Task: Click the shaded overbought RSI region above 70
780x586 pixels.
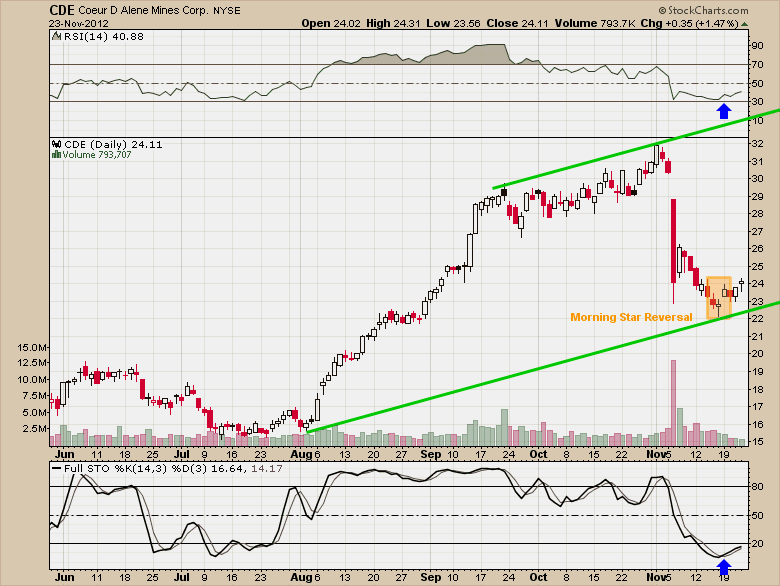Action: point(428,56)
